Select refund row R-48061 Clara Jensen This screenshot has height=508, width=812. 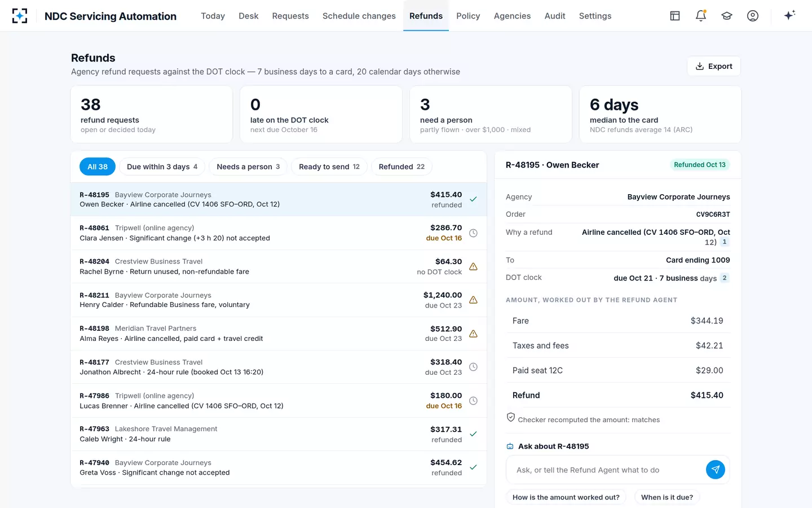pos(279,233)
